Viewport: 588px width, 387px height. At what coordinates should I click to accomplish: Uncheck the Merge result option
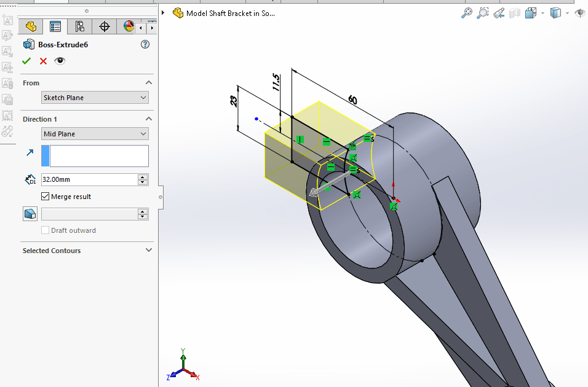[x=46, y=196]
